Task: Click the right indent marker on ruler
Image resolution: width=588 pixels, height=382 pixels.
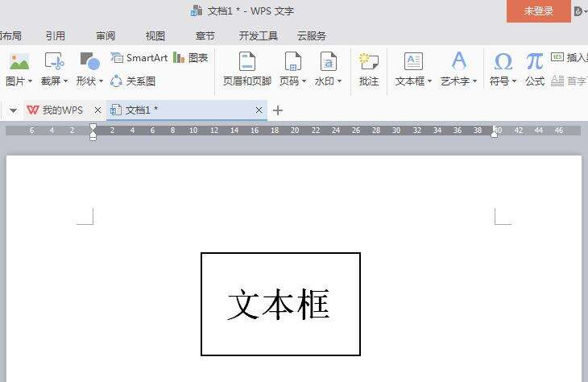Action: [x=495, y=132]
